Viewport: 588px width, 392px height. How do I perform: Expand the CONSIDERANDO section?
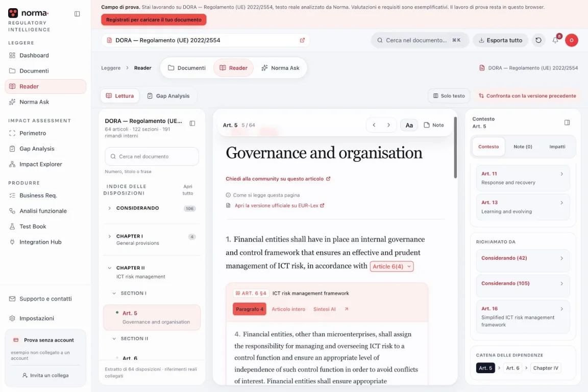pos(110,208)
